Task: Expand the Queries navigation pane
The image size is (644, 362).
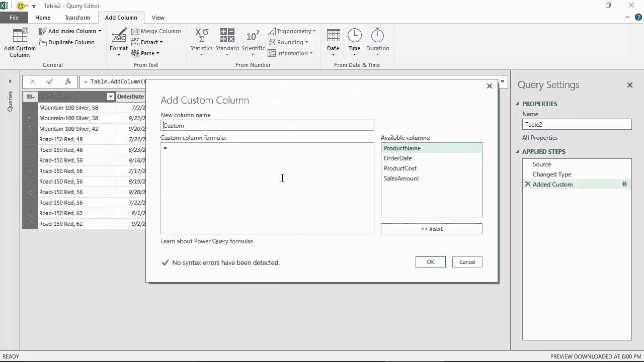Action: point(10,81)
